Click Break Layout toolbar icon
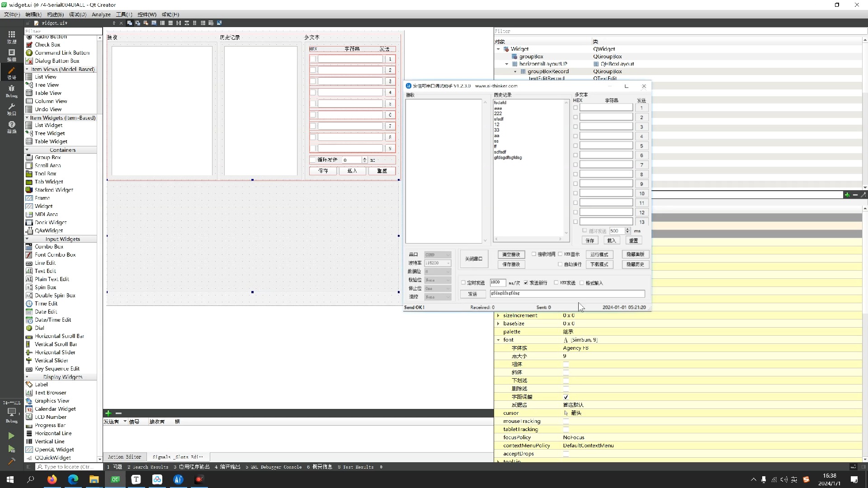Image resolution: width=868 pixels, height=488 pixels. 211,23
